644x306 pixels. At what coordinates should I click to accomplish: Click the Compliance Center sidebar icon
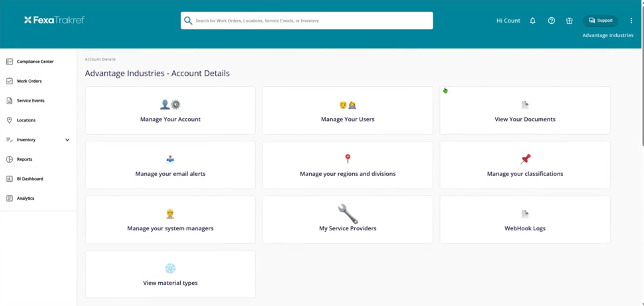pos(9,62)
